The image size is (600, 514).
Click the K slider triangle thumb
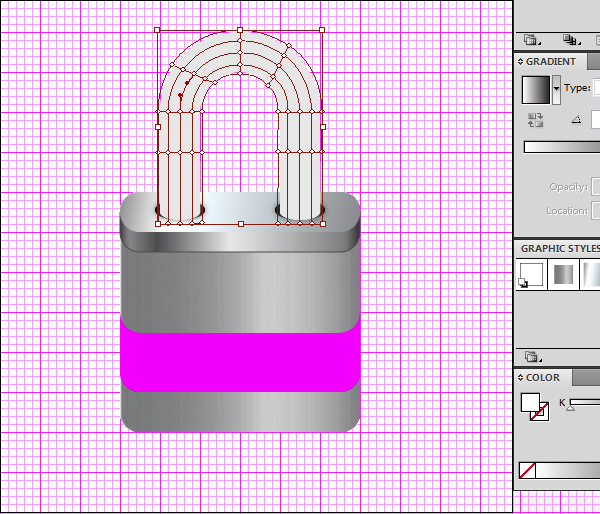pos(571,408)
